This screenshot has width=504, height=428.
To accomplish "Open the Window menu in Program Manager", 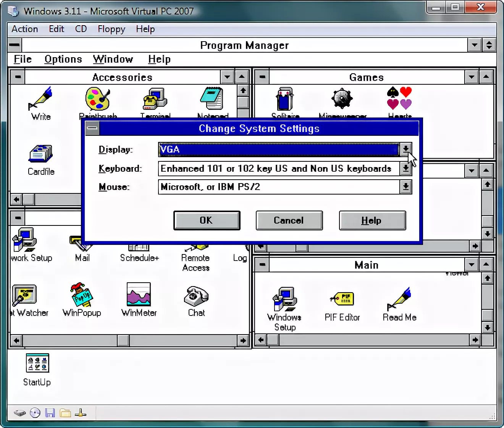I will pos(113,59).
